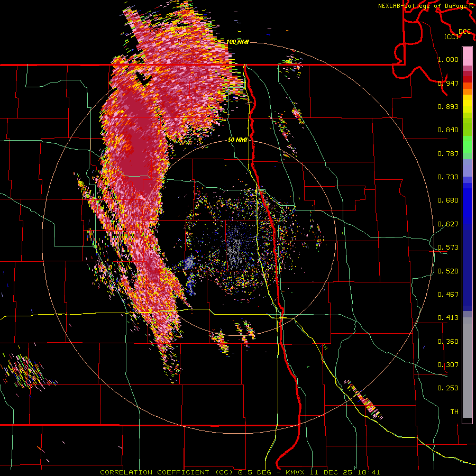Click the 0.360 color scale value
Viewport: 476px width, 476px height.
(448, 342)
